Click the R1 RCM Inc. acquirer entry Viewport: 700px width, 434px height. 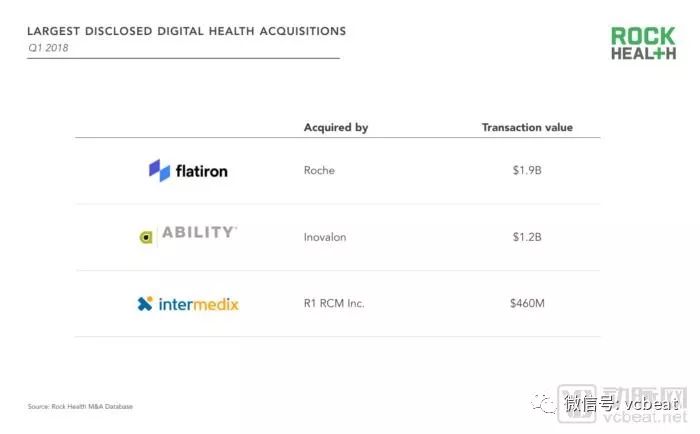(x=333, y=303)
